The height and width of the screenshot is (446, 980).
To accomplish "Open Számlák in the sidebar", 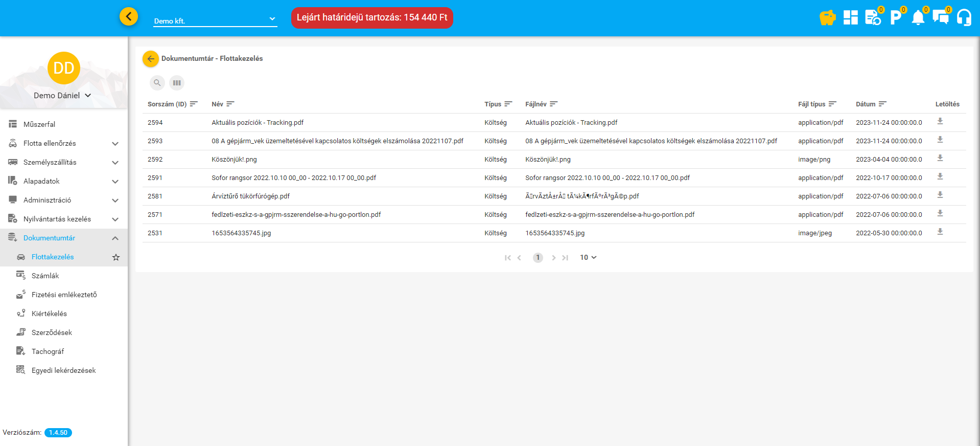I will coord(45,276).
